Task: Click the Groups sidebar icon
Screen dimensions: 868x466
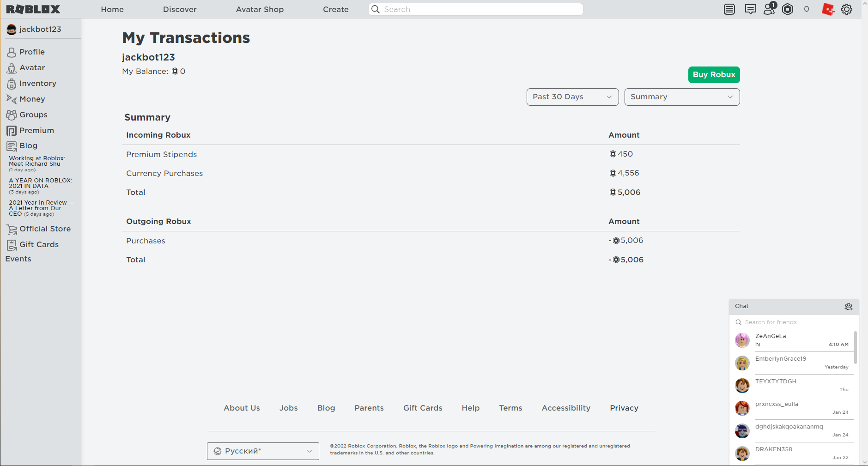Action: (x=12, y=115)
